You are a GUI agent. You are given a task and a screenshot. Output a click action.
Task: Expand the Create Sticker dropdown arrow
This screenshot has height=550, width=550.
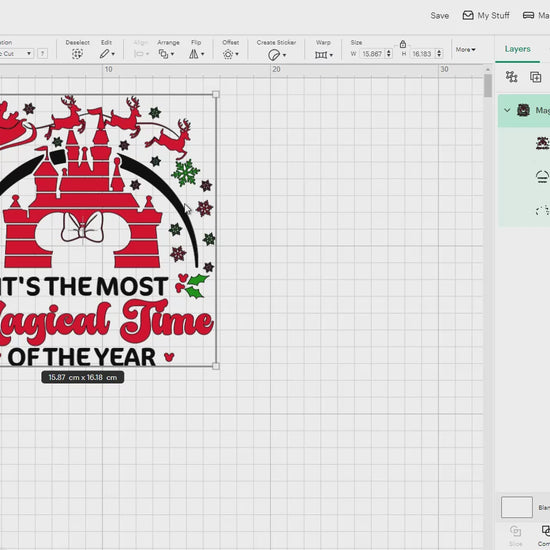(x=284, y=55)
